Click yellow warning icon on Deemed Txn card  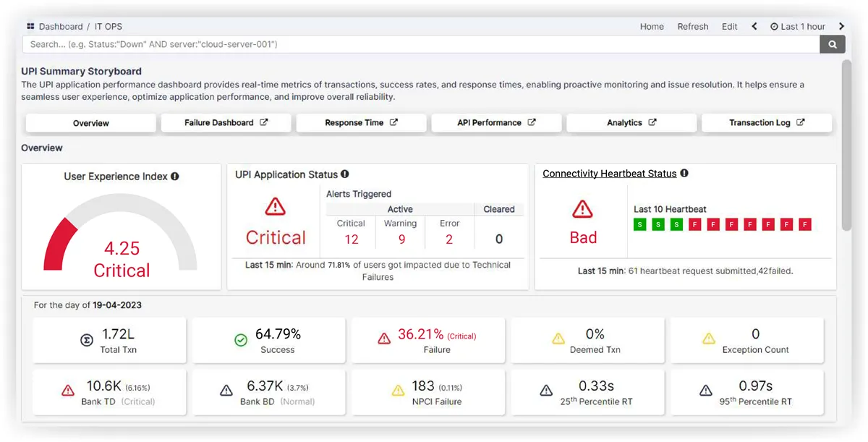558,338
